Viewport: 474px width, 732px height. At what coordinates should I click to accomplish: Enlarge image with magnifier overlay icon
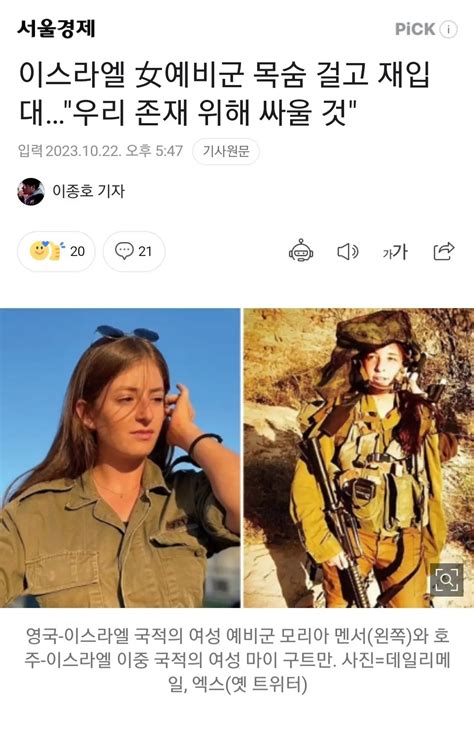pyautogui.click(x=447, y=580)
